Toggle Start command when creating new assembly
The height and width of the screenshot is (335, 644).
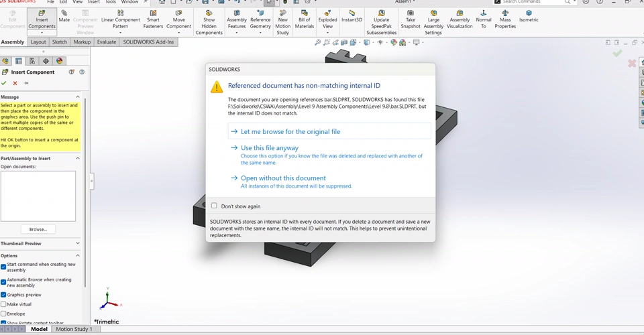3,267
